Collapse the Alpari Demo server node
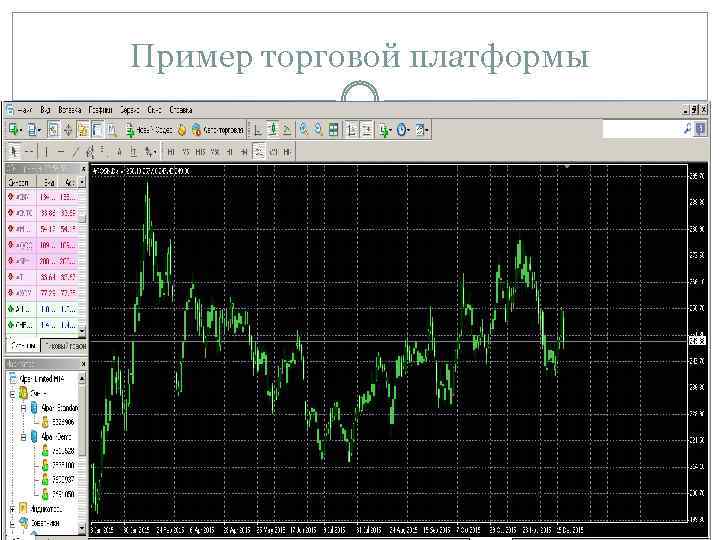Screen dimensions: 720x540 [23, 437]
